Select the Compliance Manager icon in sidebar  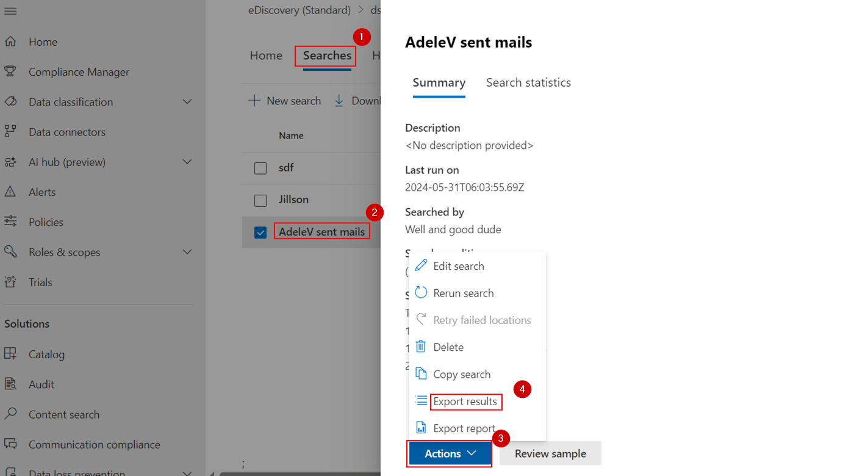(x=12, y=71)
